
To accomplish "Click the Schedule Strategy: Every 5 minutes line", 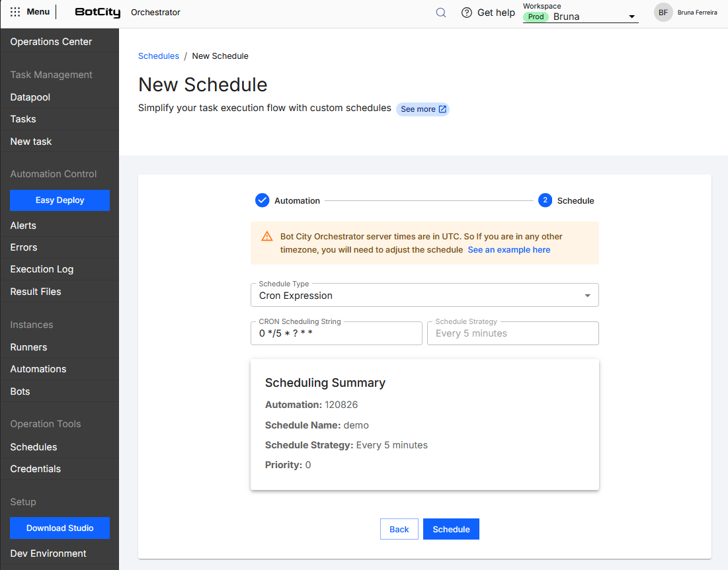I will 346,445.
